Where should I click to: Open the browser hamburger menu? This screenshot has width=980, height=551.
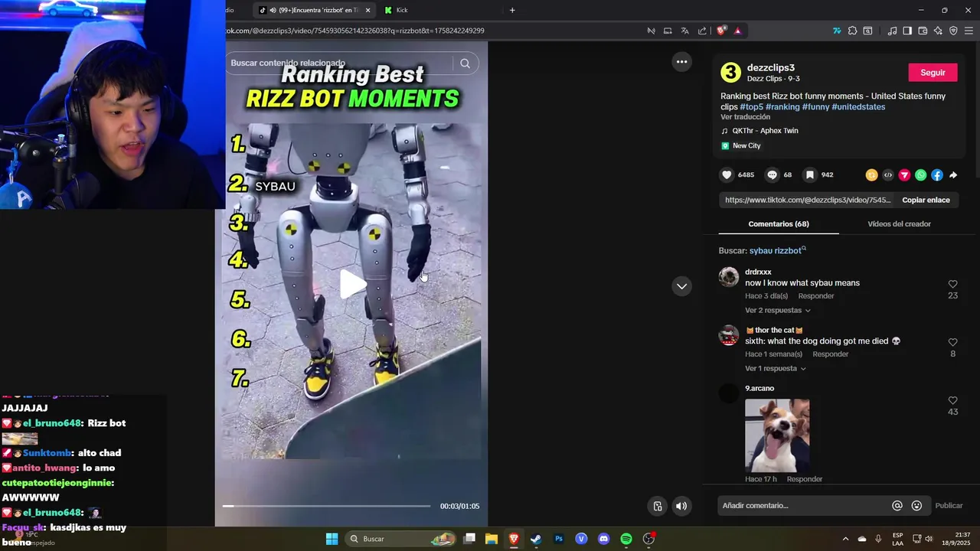pos(969,31)
